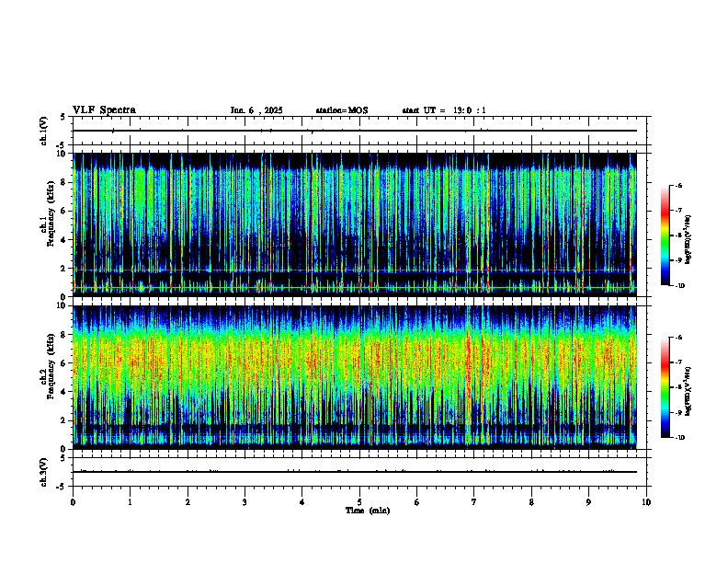Select the date text "Jan. 6 , 2025"
Image resolution: width=728 pixels, height=563 pixels.
coord(256,110)
